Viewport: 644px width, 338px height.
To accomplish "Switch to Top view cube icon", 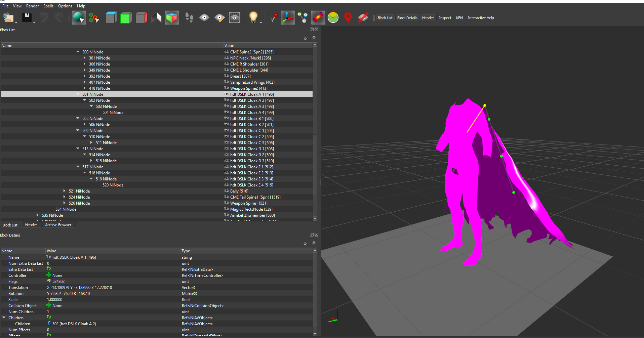I will 111,17.
